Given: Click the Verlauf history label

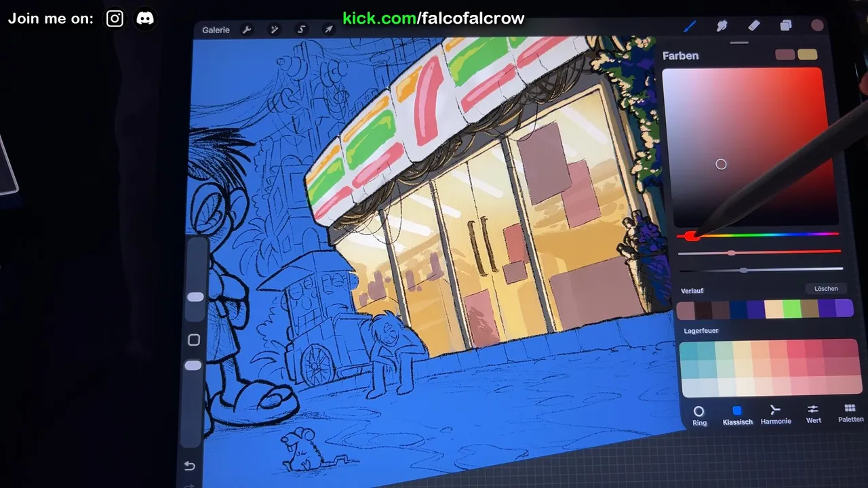Looking at the screenshot, I should coord(692,291).
